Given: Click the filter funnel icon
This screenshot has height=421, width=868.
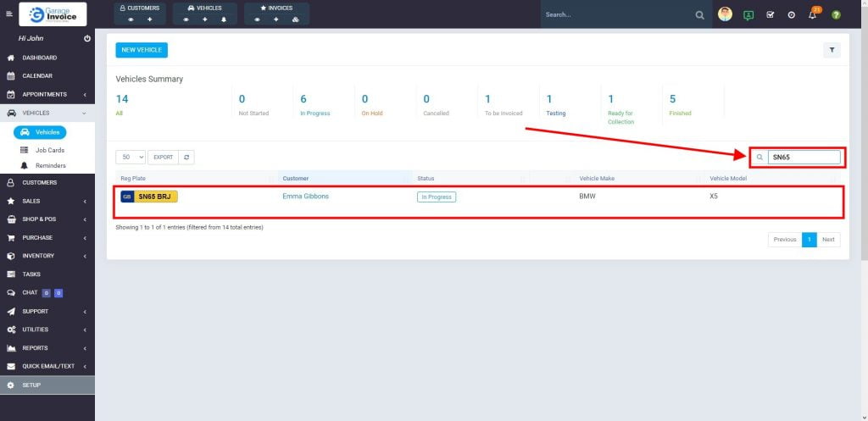Looking at the screenshot, I should coord(832,50).
